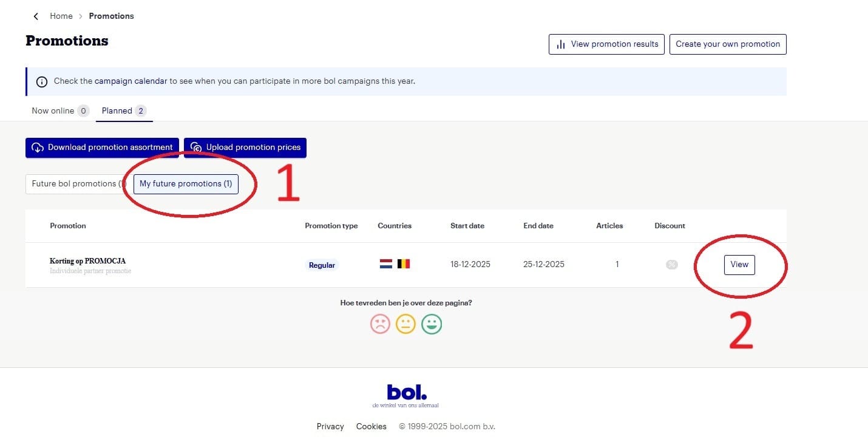
Task: Click the Individuele partner promotie subtitle
Action: coord(90,271)
